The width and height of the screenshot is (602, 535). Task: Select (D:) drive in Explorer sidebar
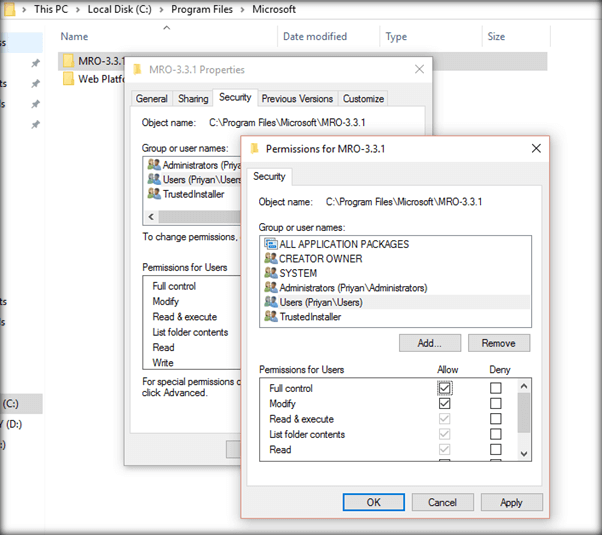[x=21, y=424]
